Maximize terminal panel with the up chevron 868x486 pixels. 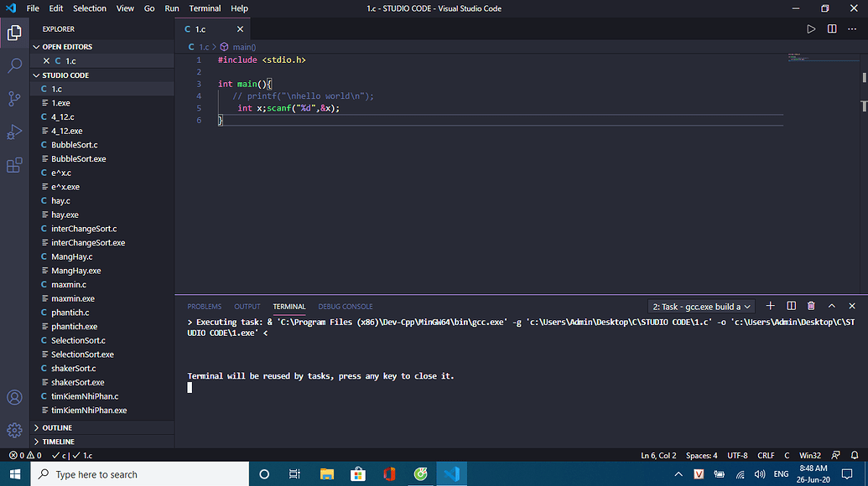point(832,306)
